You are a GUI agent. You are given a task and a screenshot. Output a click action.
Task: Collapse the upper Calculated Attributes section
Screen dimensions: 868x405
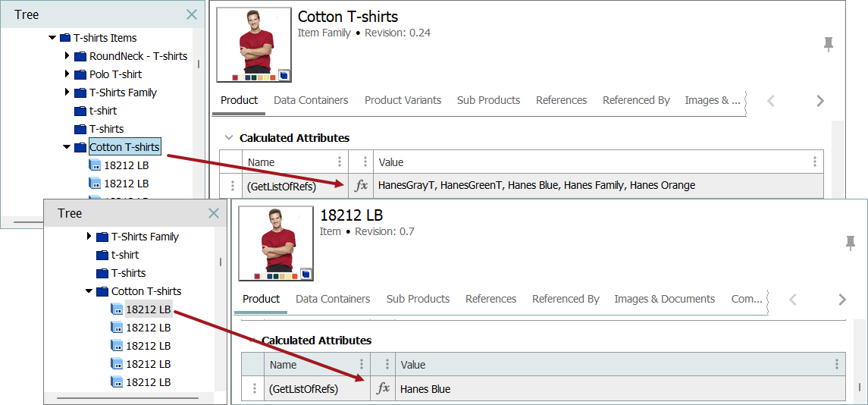pyautogui.click(x=228, y=138)
